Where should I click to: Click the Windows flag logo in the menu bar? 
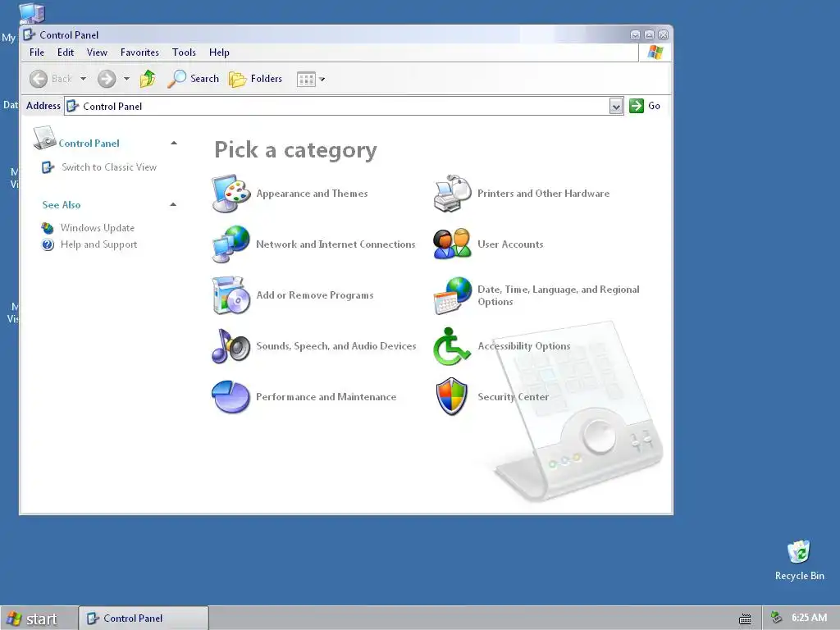tap(655, 52)
